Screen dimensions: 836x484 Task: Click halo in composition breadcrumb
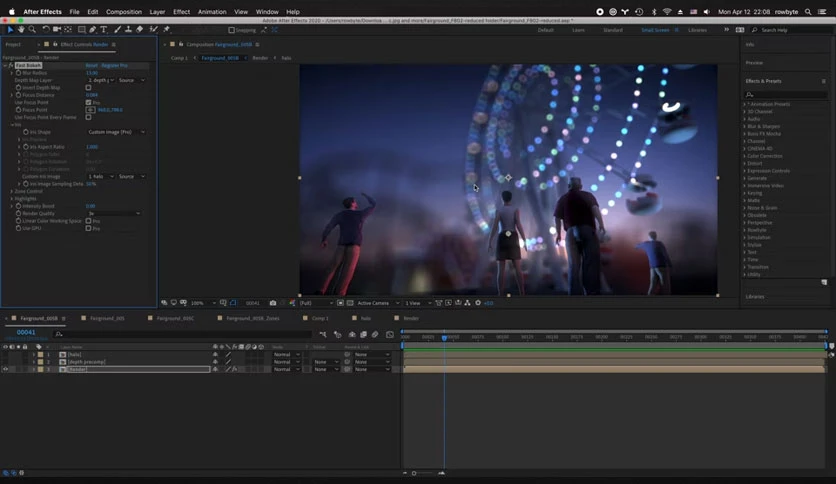pyautogui.click(x=286, y=58)
